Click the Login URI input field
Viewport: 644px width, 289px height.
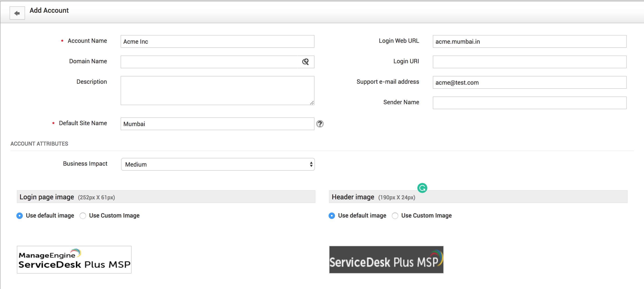pos(529,62)
